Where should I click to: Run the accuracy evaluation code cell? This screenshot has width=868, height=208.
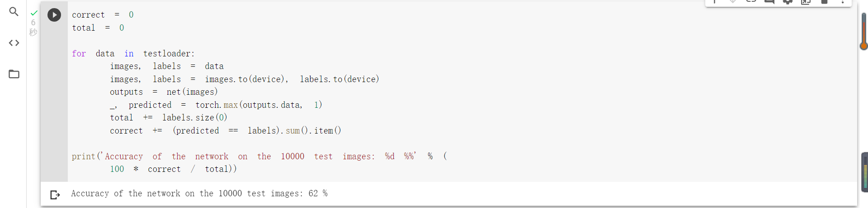(x=54, y=15)
